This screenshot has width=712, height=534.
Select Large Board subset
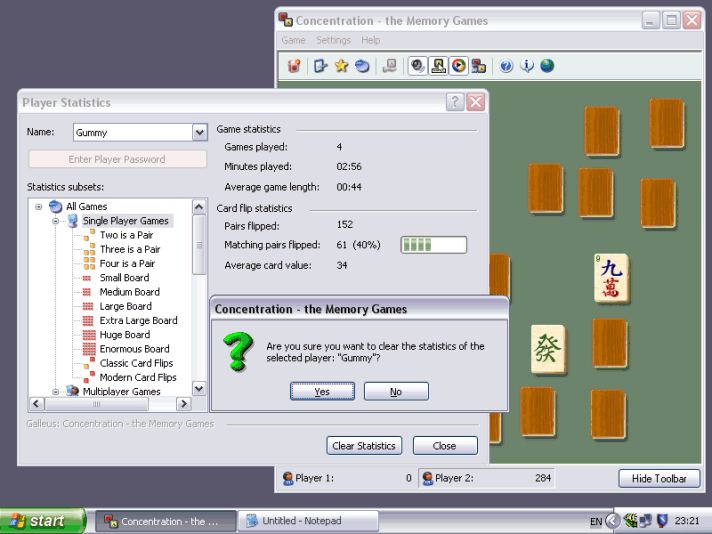126,307
